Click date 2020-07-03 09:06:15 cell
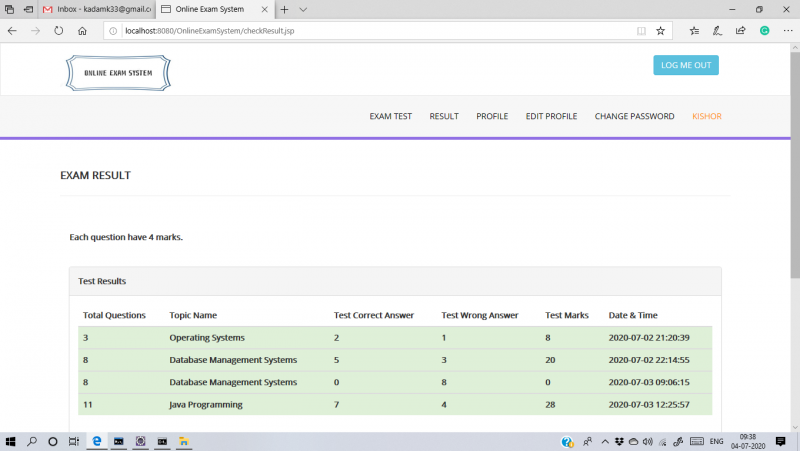The width and height of the screenshot is (800, 451). pos(649,382)
